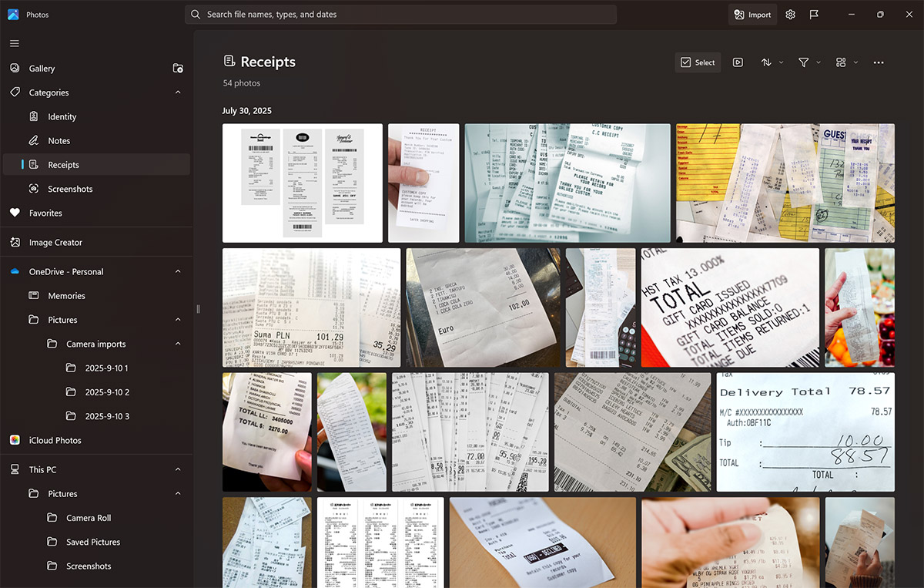Click the iCloud Photos icon
The height and width of the screenshot is (588, 924).
pyautogui.click(x=15, y=440)
